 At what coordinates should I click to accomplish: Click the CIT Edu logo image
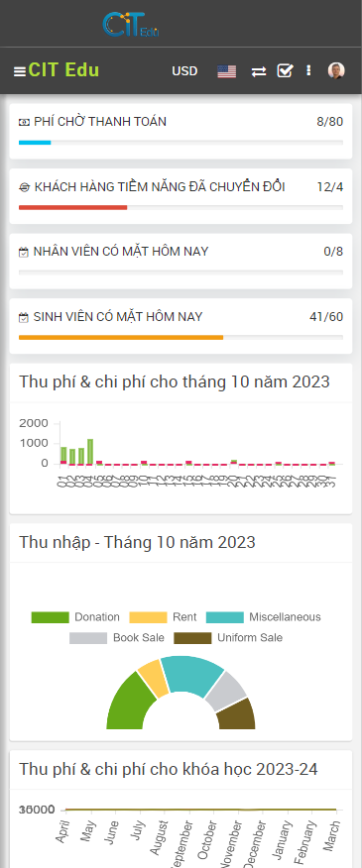[x=131, y=25]
